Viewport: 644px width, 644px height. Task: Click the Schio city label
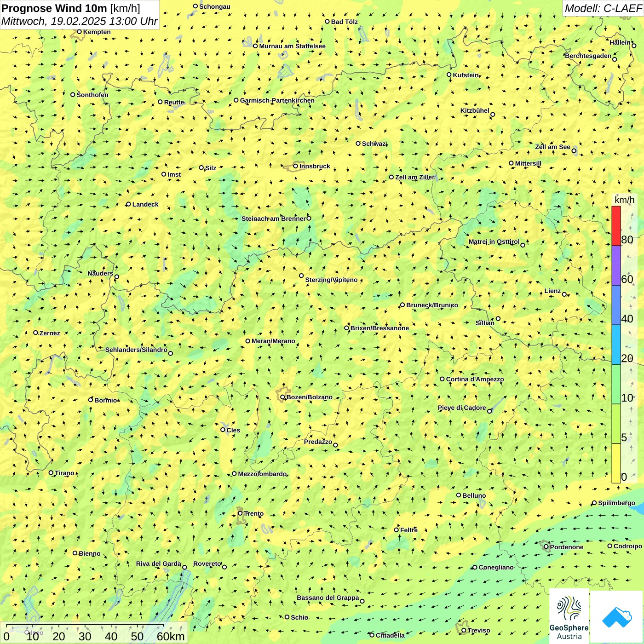tap(299, 617)
